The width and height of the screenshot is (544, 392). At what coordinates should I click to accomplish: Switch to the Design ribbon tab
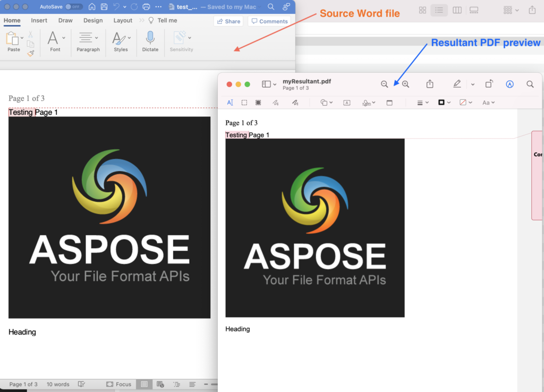[x=93, y=21]
